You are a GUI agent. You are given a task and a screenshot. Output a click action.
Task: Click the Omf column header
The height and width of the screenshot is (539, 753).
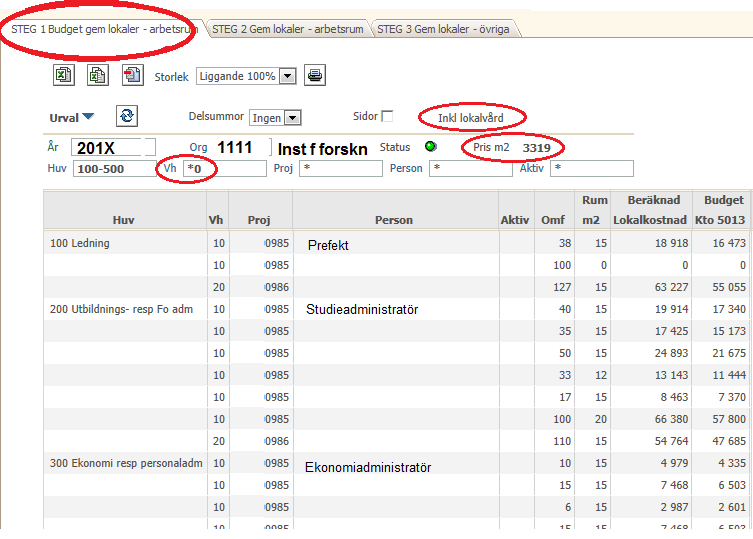[553, 220]
